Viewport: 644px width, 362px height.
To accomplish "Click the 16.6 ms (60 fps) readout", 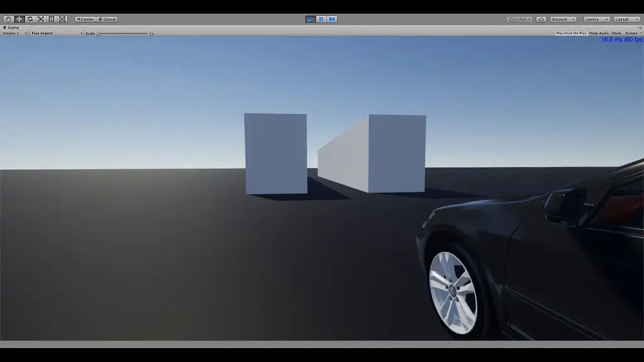I will click(x=622, y=40).
